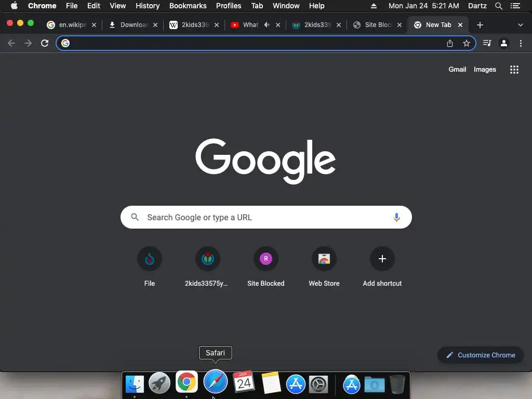Open Spotlight search in menu bar

pyautogui.click(x=498, y=6)
